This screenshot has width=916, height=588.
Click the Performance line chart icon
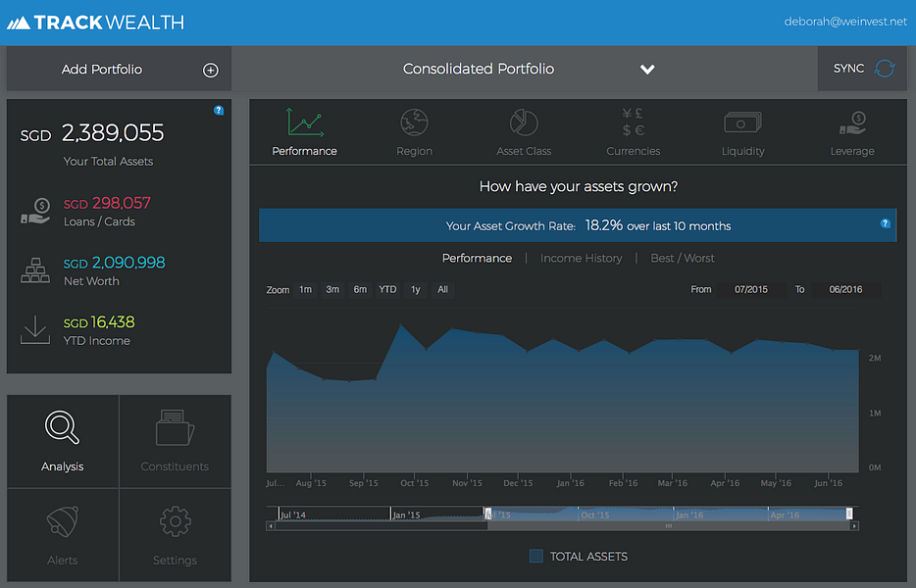tap(304, 122)
